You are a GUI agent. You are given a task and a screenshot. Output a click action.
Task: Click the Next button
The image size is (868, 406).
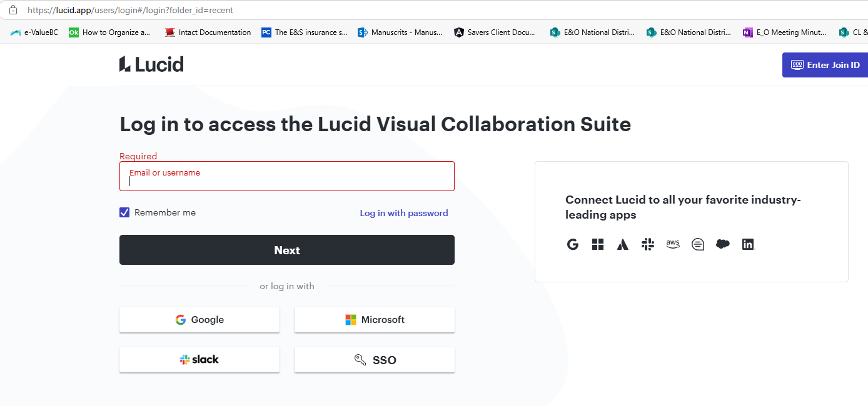(287, 250)
